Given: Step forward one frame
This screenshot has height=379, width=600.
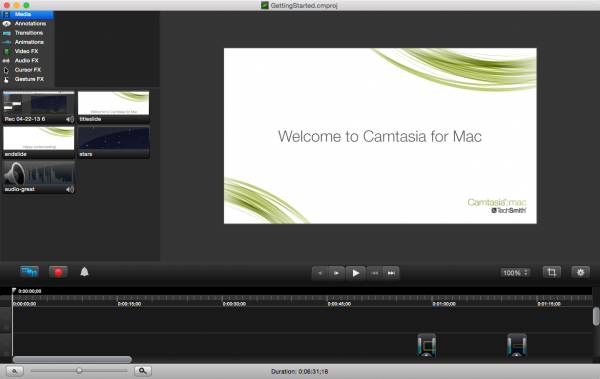Looking at the screenshot, I should (x=336, y=273).
